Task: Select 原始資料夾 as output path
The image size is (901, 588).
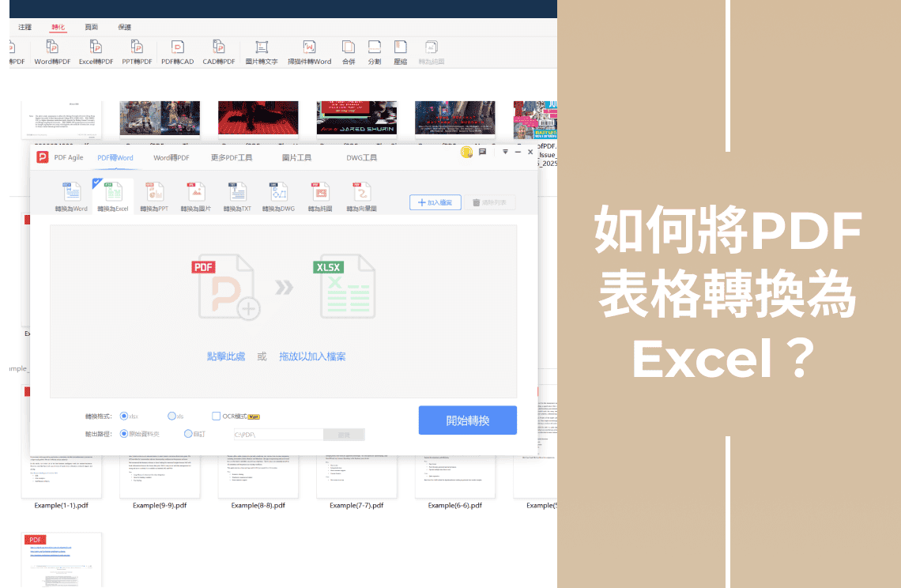Action: pyautogui.click(x=123, y=434)
